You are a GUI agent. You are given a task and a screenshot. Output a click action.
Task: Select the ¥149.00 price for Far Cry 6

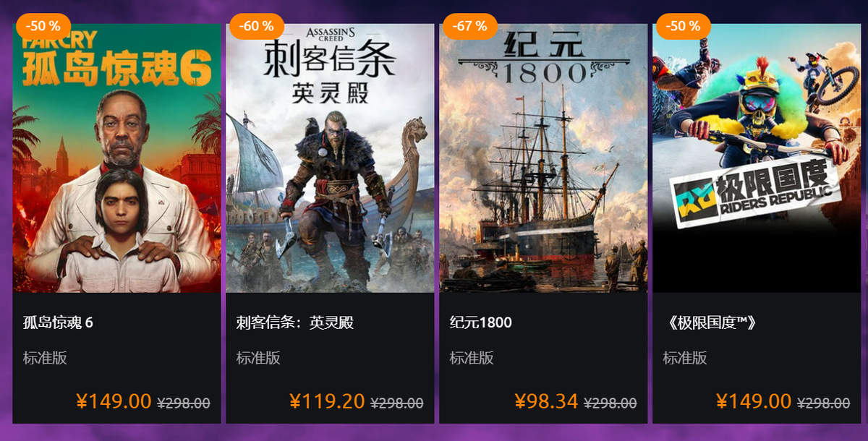pos(114,401)
